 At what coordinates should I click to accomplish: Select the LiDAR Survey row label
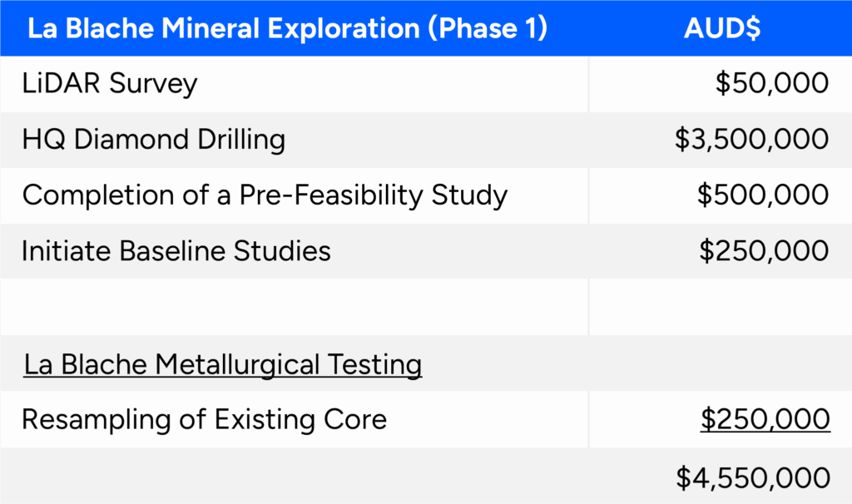(110, 84)
